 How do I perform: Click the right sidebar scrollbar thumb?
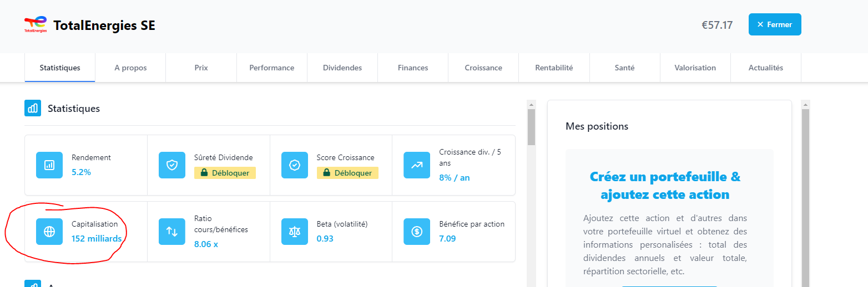tap(805, 198)
